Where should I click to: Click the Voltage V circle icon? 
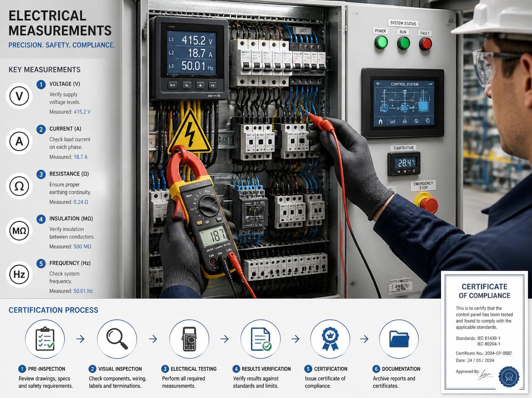click(x=19, y=96)
